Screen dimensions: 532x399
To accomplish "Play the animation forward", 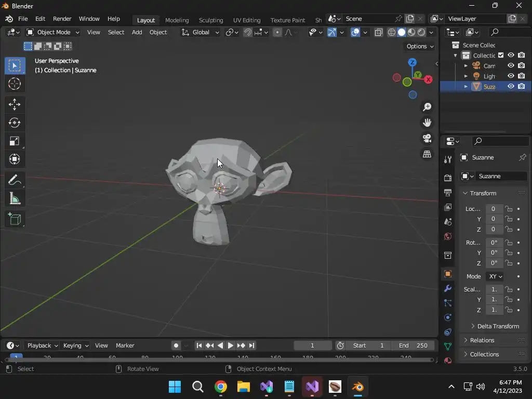I will pos(230,345).
